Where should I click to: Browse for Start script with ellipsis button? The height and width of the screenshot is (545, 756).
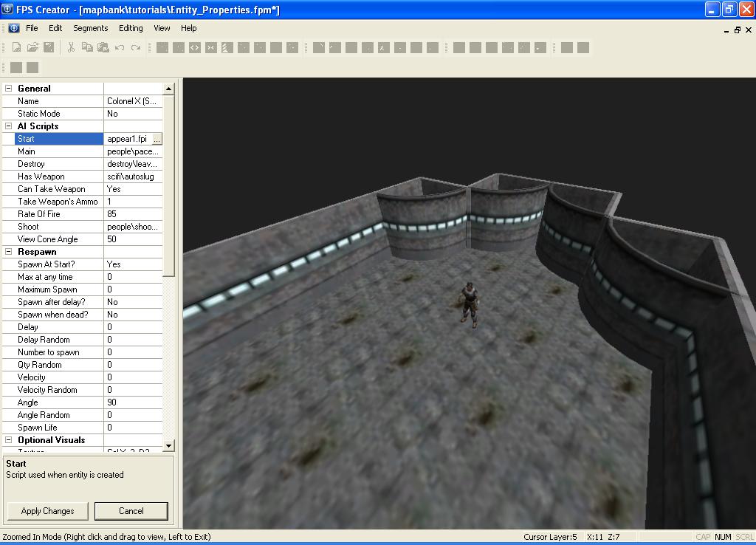157,139
